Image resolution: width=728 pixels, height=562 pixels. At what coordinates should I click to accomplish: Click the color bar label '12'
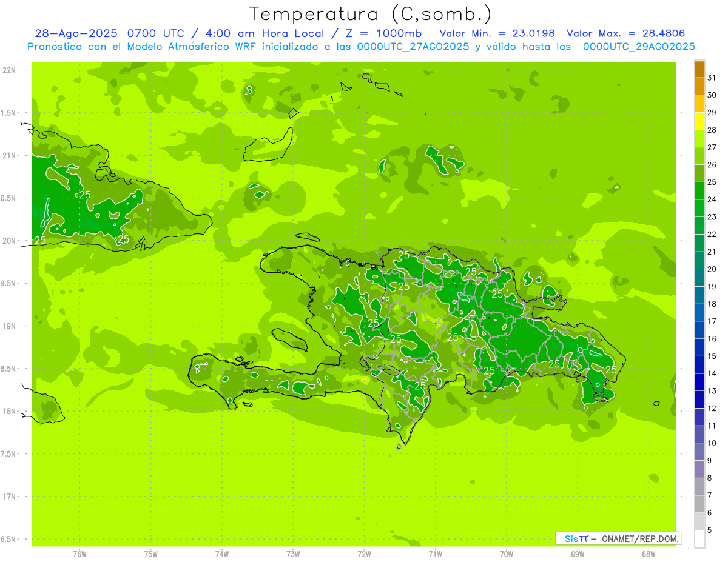(712, 409)
